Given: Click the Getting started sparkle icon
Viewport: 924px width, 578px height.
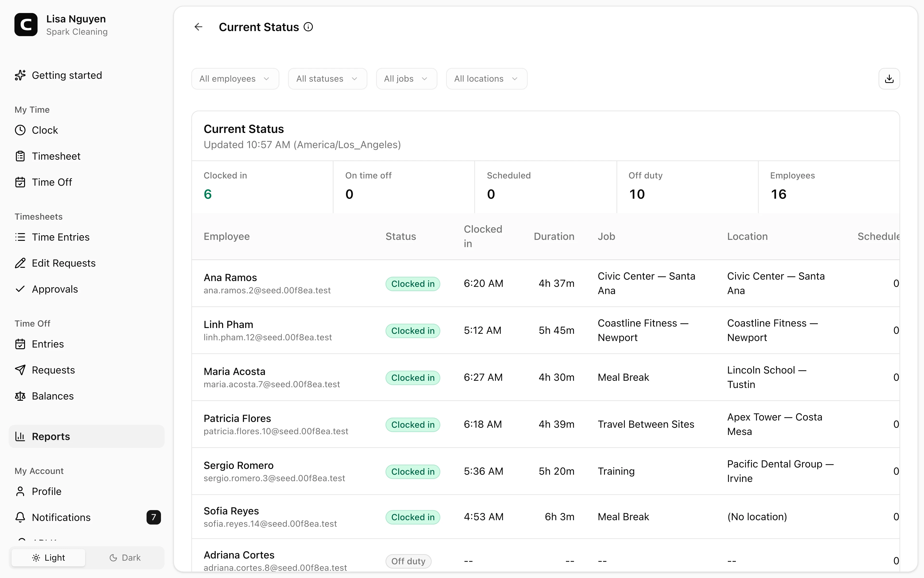Looking at the screenshot, I should click(x=20, y=75).
